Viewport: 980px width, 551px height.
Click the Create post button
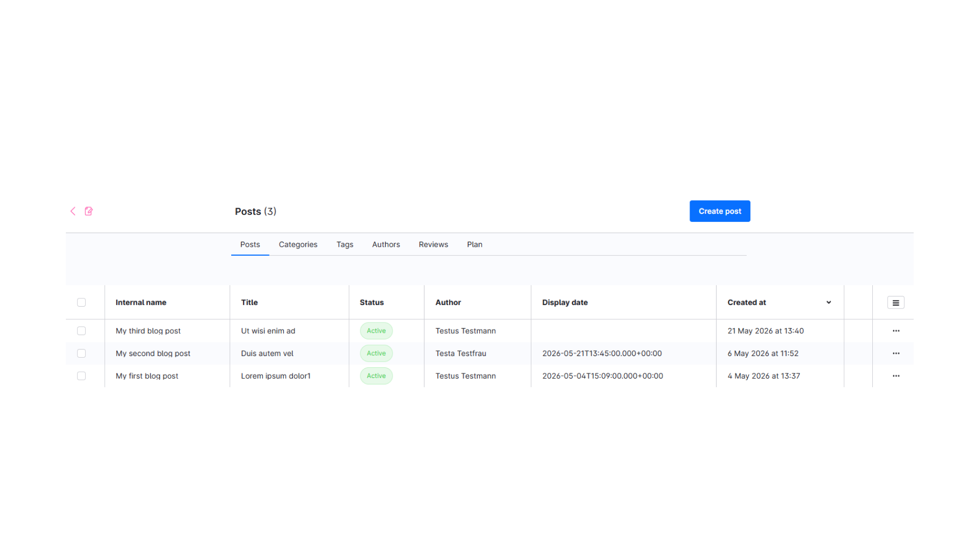[720, 211]
